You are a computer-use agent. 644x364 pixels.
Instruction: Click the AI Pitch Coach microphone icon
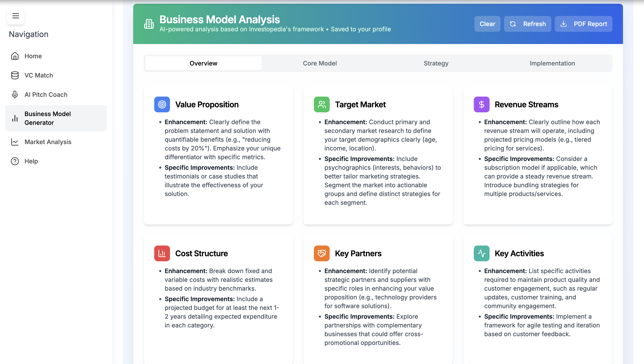(x=15, y=94)
